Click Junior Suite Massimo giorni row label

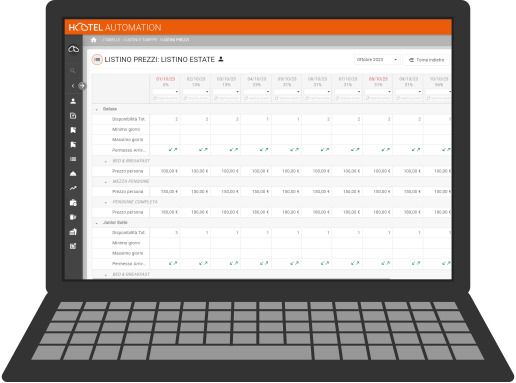click(127, 253)
